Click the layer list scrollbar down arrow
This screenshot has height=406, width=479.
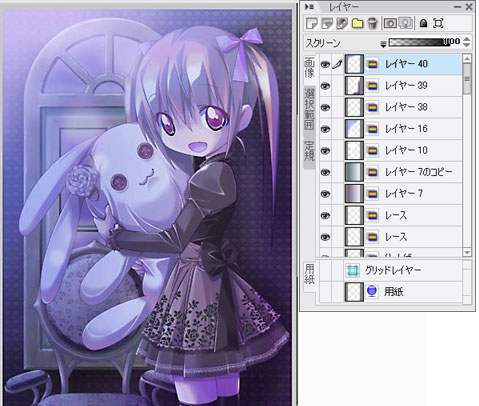coord(467,252)
